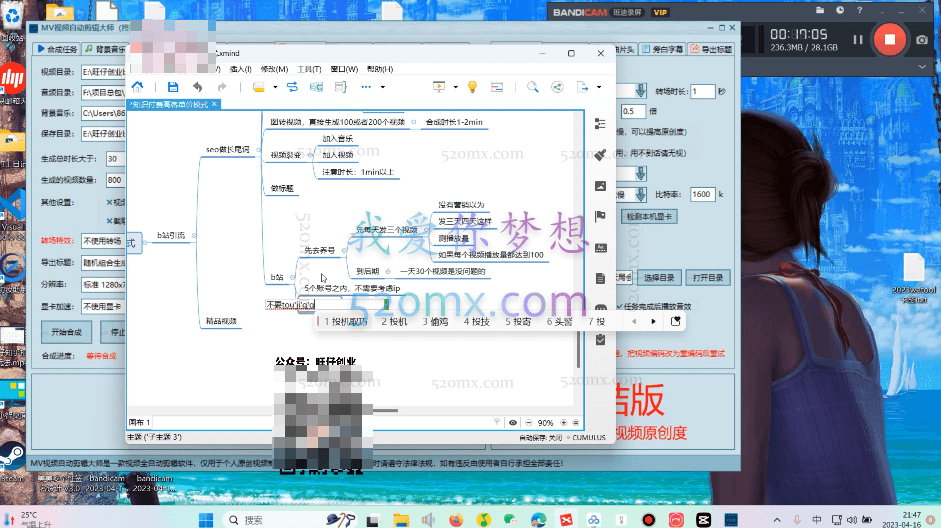Image resolution: width=941 pixels, height=528 pixels.
Task: Click the 生成的视频数量 800 field
Action: [115, 180]
